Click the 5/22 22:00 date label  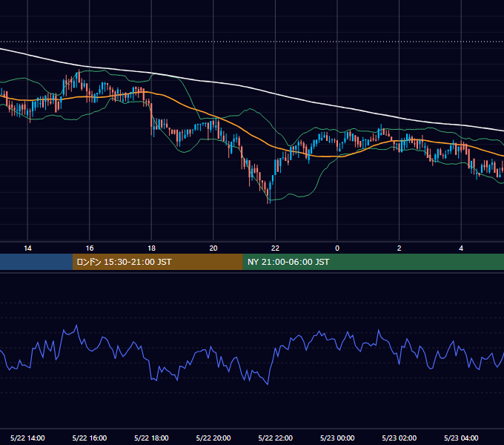[x=276, y=438]
